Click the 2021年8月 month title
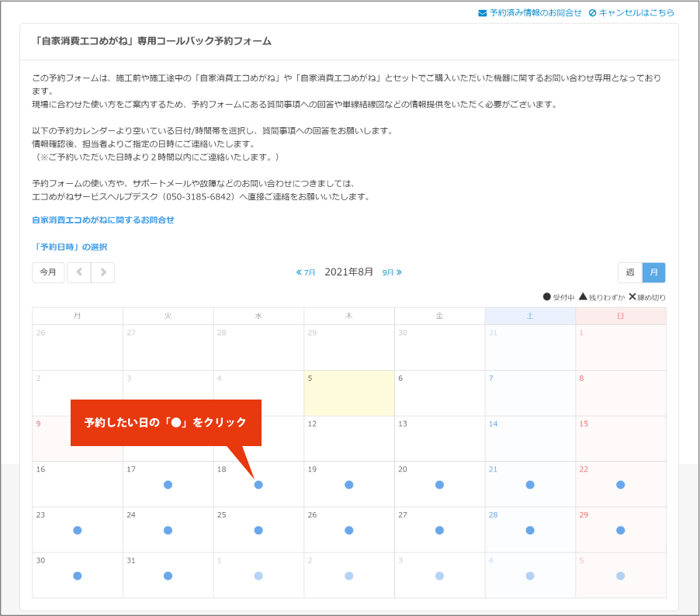700x616 pixels. [348, 272]
